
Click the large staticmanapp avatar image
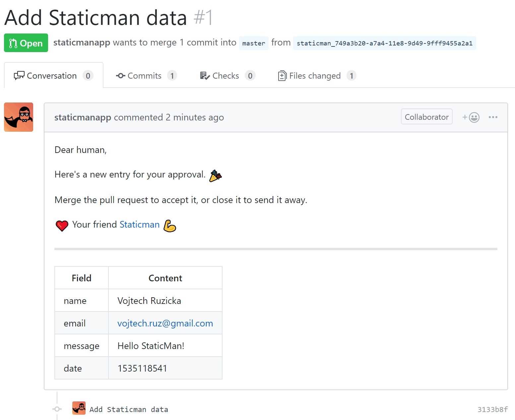click(x=19, y=117)
